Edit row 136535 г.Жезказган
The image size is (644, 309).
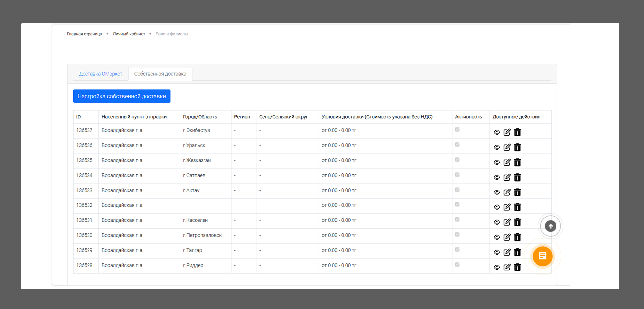click(507, 162)
